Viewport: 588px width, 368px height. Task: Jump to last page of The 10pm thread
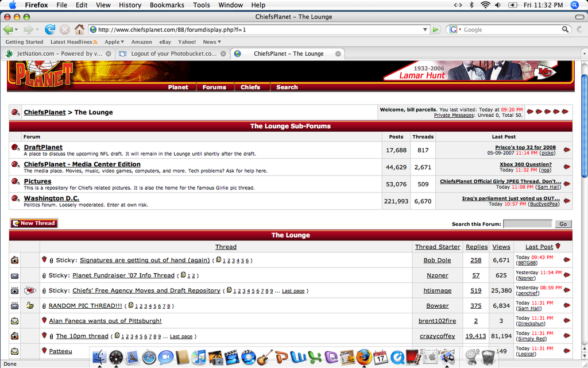pos(181,336)
